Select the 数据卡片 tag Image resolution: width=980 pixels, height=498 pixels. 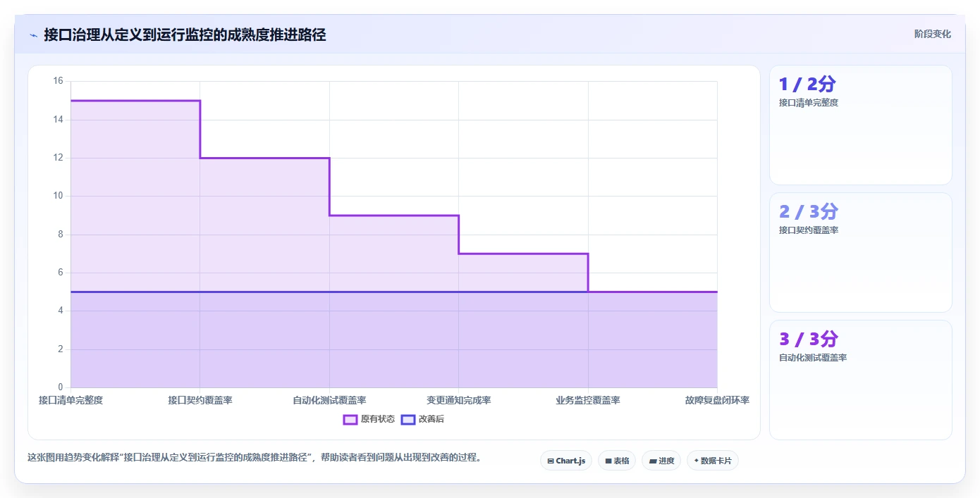click(x=713, y=461)
